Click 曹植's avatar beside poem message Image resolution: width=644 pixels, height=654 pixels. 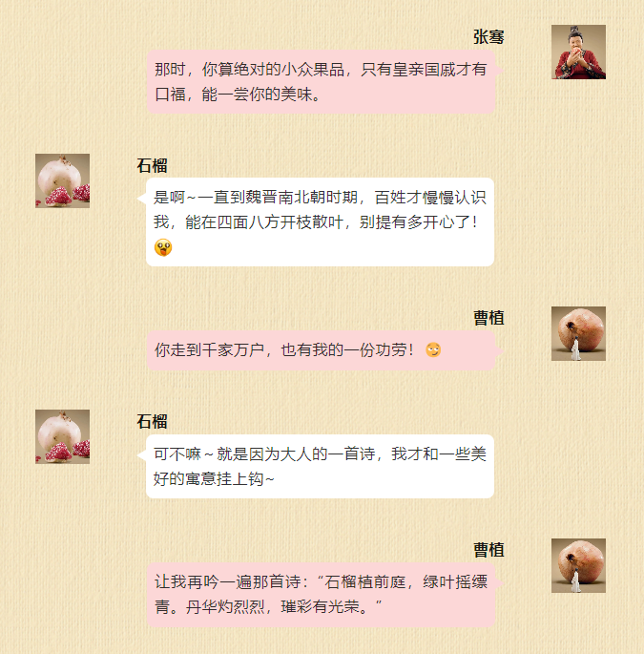[x=578, y=565]
